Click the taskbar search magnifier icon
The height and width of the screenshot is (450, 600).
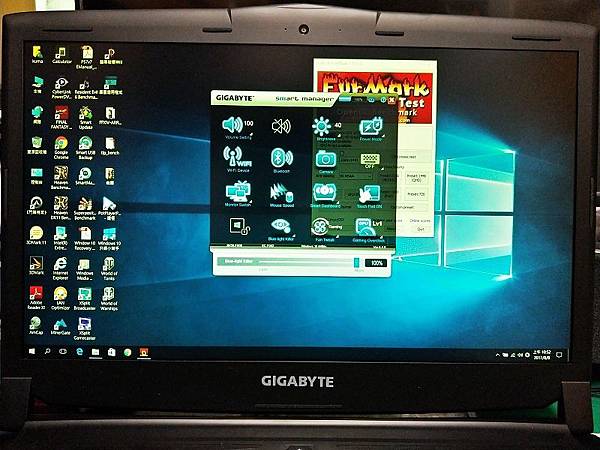coord(47,351)
